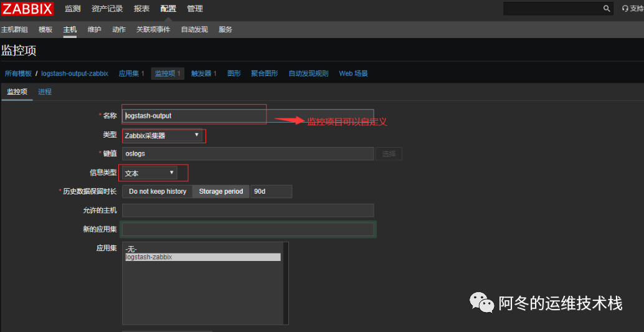
Task: Click the 新的应用集 input field
Action: click(248, 229)
